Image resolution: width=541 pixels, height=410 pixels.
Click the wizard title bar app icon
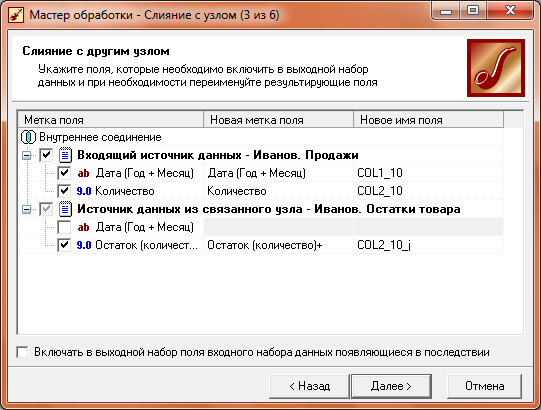[16, 15]
